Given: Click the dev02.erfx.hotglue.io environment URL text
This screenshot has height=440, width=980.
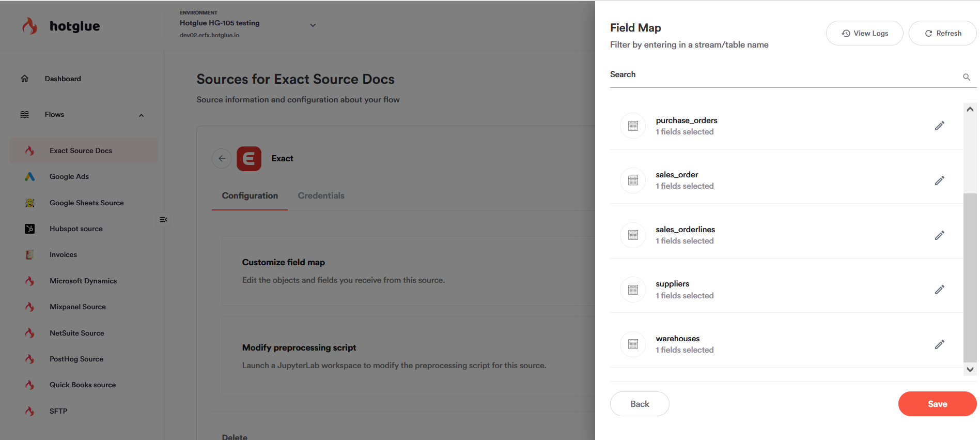Looking at the screenshot, I should (x=209, y=35).
